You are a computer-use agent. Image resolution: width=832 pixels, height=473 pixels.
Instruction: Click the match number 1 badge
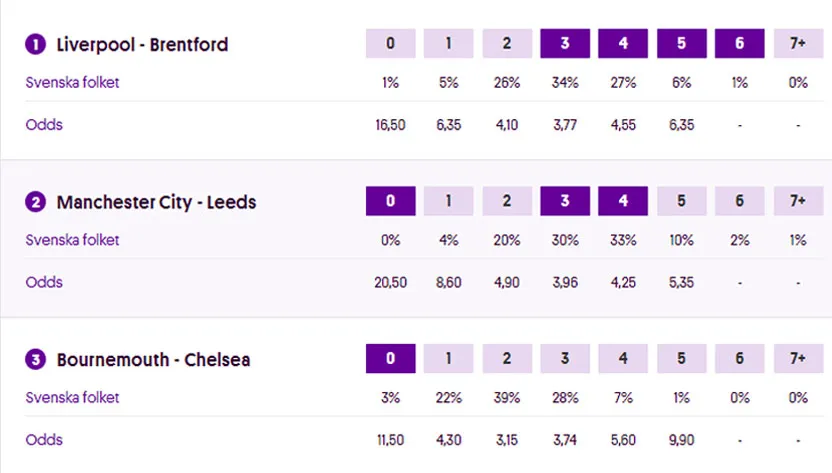point(36,45)
